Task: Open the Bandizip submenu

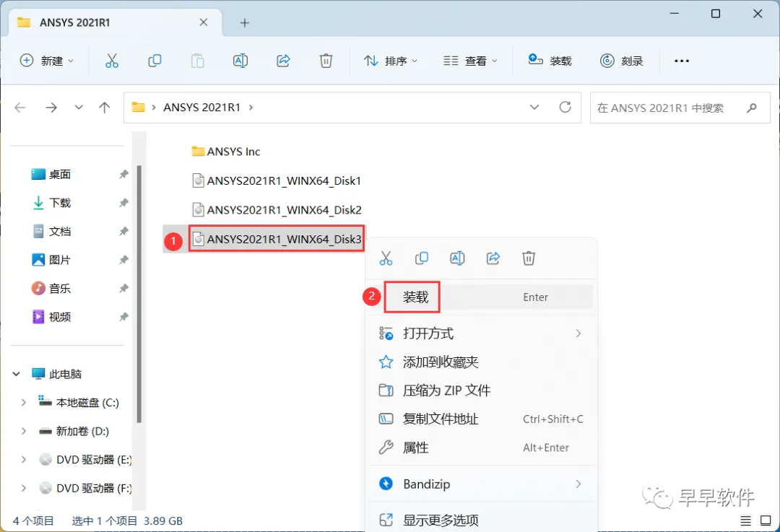Action: (482, 484)
